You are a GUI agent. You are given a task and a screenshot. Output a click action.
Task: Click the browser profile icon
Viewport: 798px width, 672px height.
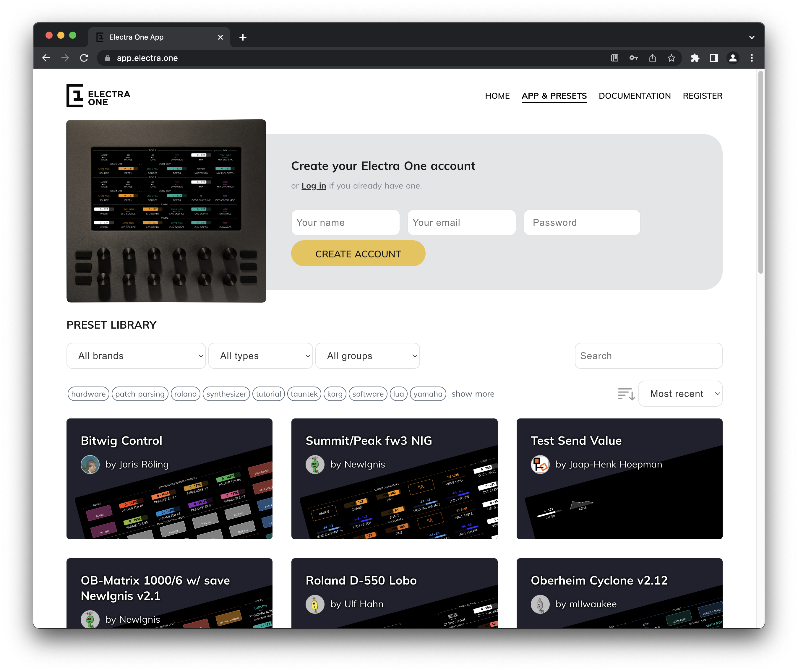click(732, 58)
